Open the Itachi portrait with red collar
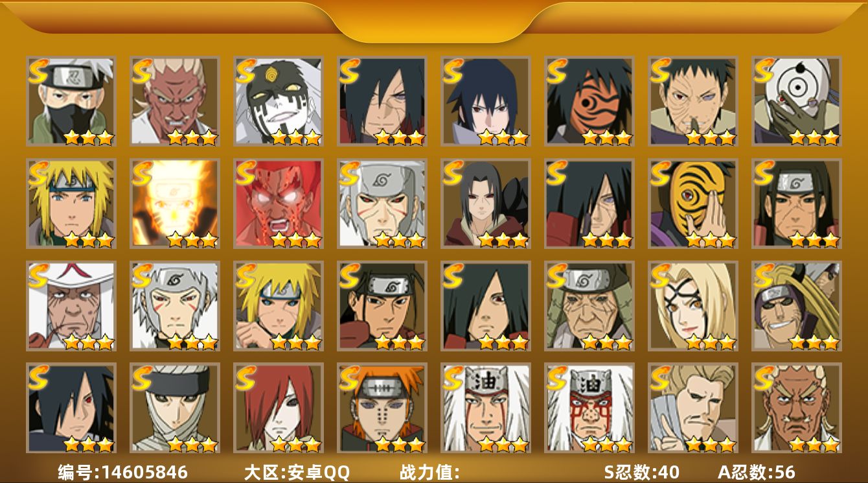Screen dimensions: 868x483 [x=485, y=204]
